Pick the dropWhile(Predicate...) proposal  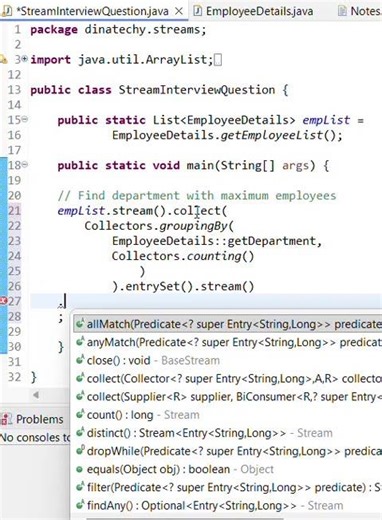pyautogui.click(x=228, y=451)
